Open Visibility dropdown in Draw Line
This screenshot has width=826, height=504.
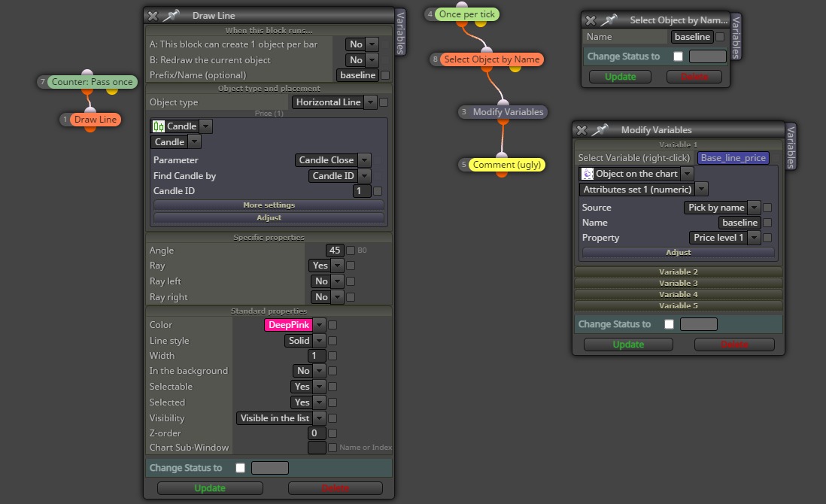tap(281, 418)
